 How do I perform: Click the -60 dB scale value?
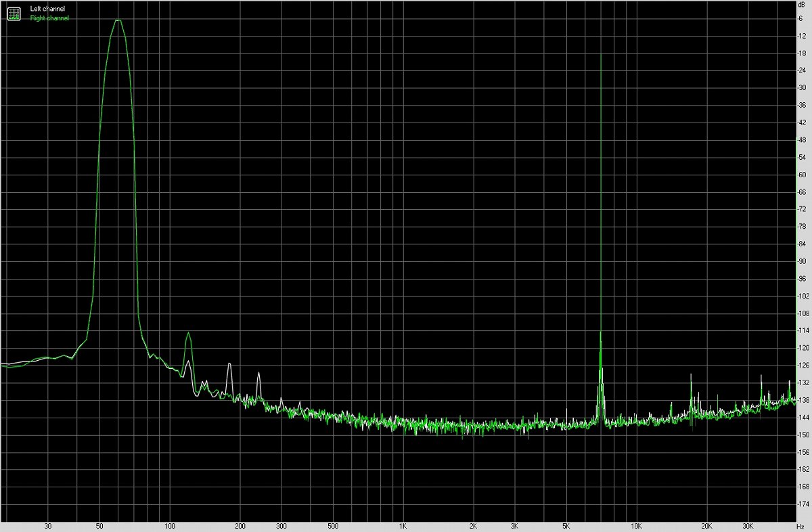[x=803, y=175]
